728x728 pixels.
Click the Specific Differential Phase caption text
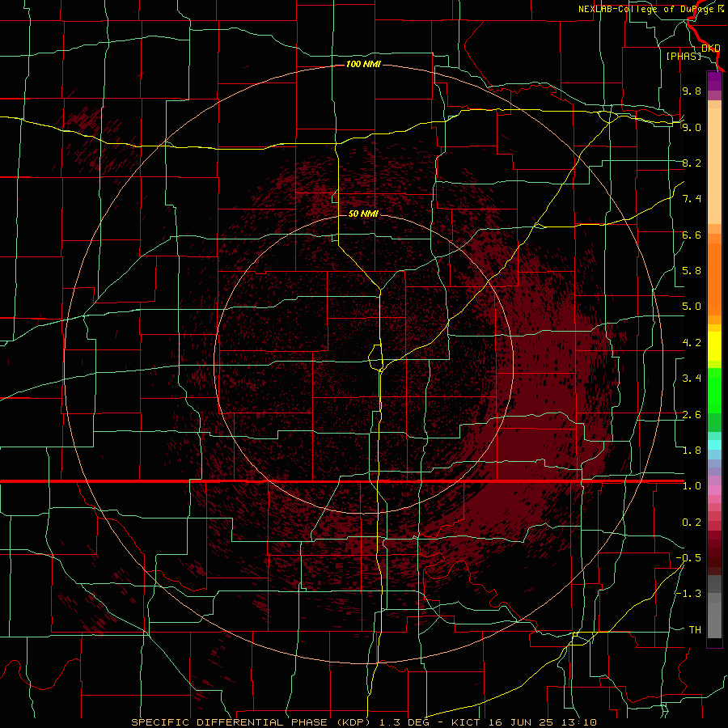click(363, 722)
